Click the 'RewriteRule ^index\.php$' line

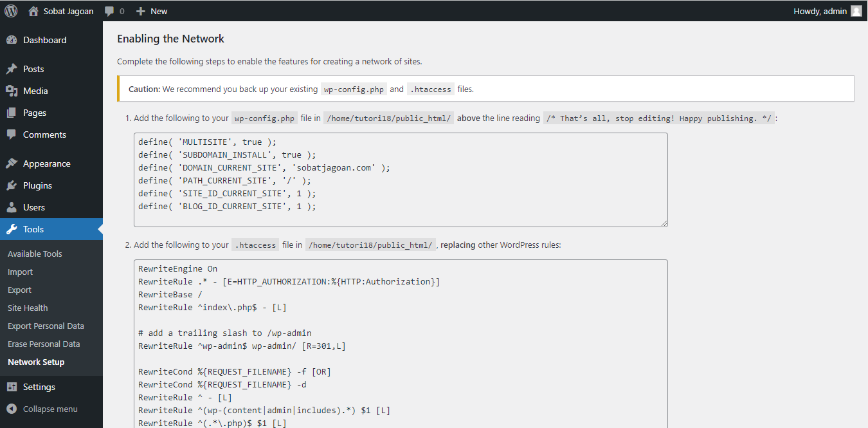(x=212, y=307)
